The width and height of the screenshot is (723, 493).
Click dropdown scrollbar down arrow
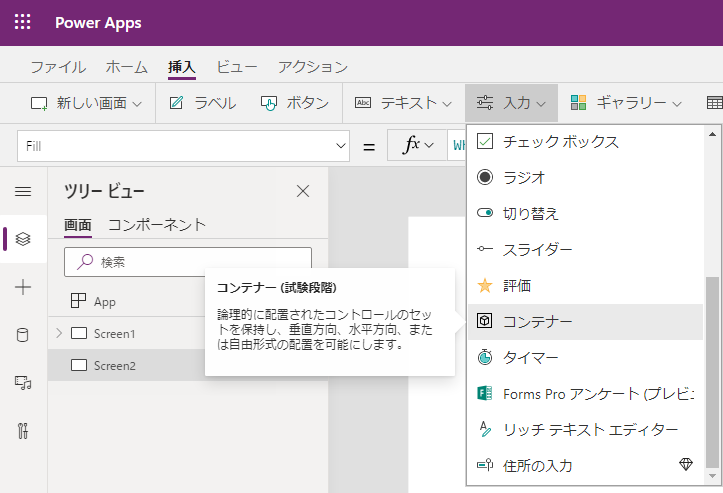point(712,476)
